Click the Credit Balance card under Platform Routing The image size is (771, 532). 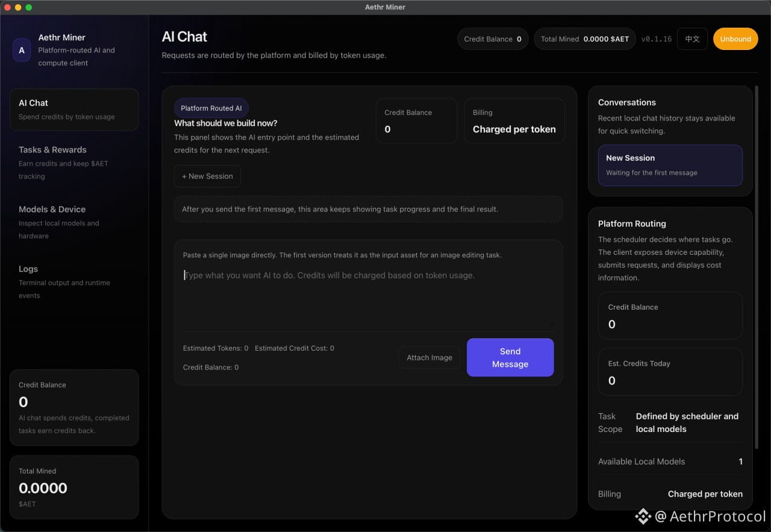click(x=670, y=316)
